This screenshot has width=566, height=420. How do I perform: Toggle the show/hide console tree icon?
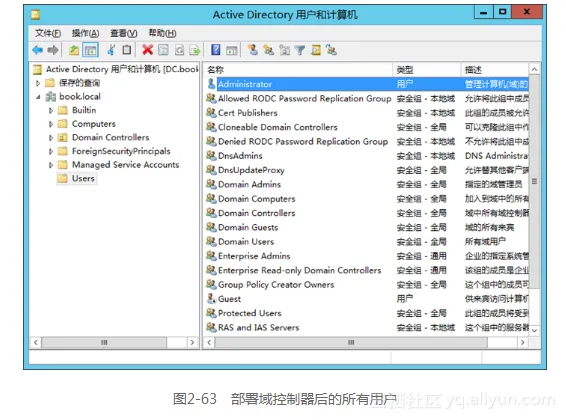[x=90, y=50]
